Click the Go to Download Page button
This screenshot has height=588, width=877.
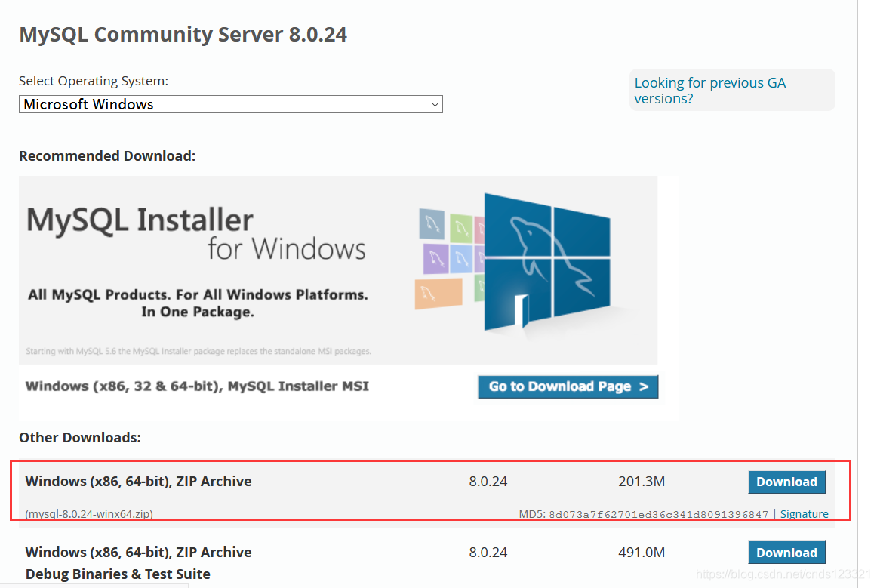[x=568, y=386]
